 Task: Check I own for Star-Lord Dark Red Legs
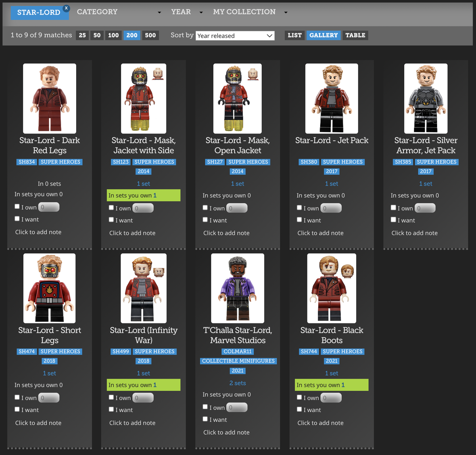17,206
